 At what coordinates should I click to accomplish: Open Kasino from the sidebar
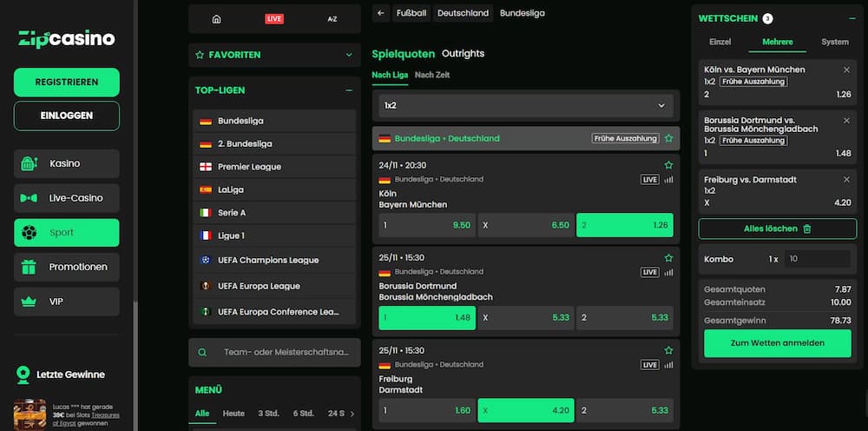pos(67,164)
